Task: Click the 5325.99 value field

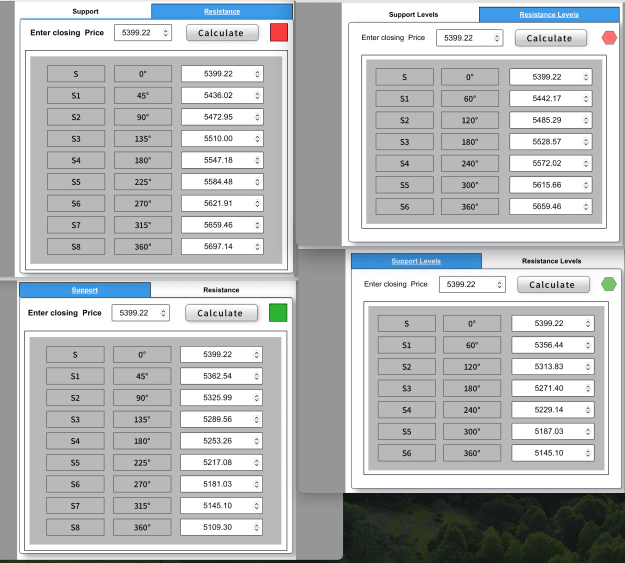Action: tap(221, 398)
